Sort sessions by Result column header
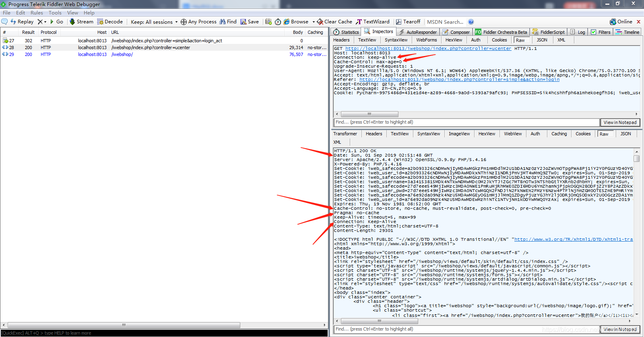Viewport: 644px width, 337px height. point(28,32)
